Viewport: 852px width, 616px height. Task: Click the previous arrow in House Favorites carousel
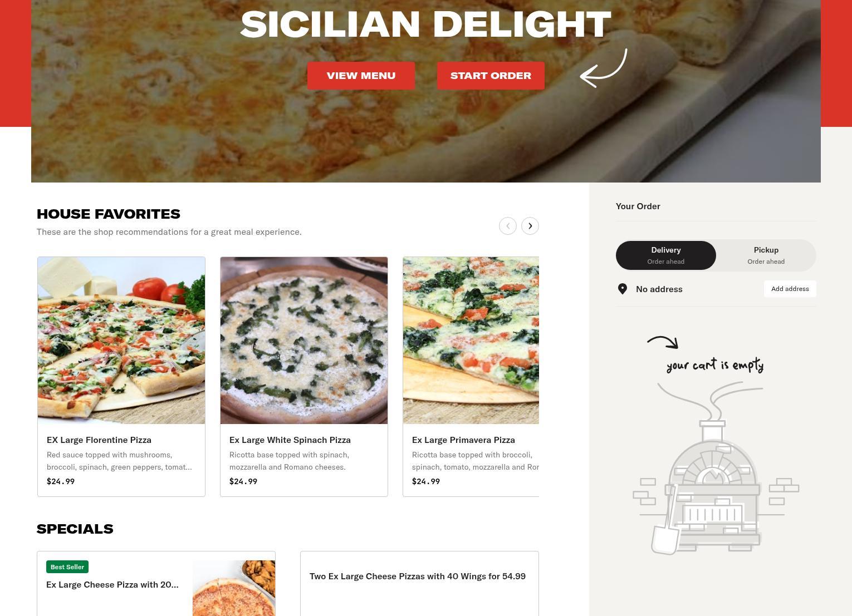pos(508,226)
